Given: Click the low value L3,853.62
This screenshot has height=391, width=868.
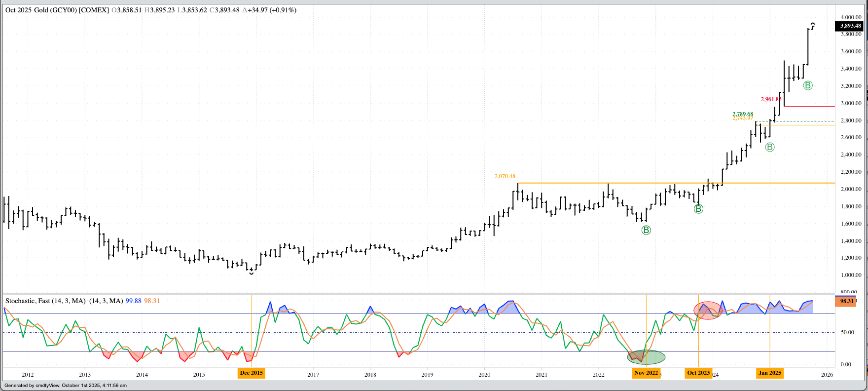Looking at the screenshot, I should tap(192, 10).
